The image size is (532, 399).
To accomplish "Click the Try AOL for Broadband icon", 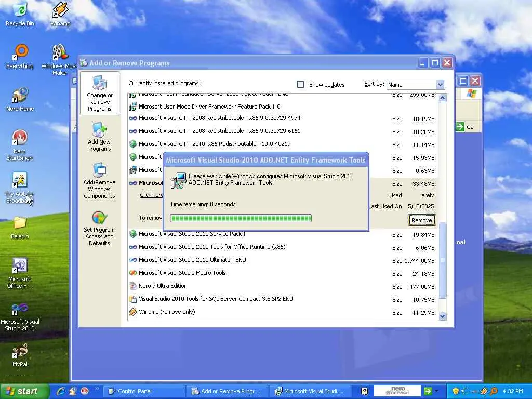I will 20,188.
